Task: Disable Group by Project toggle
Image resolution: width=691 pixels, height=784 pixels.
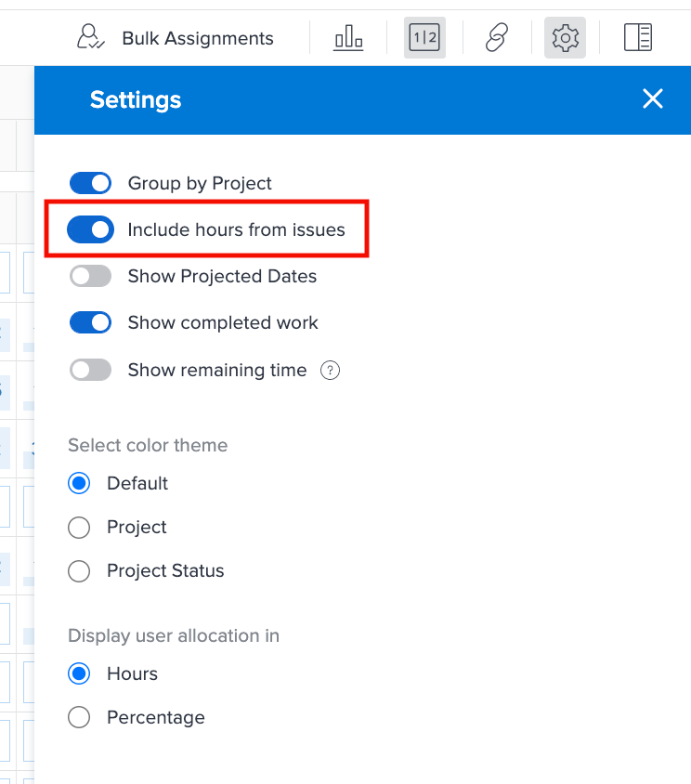Action: (x=90, y=183)
